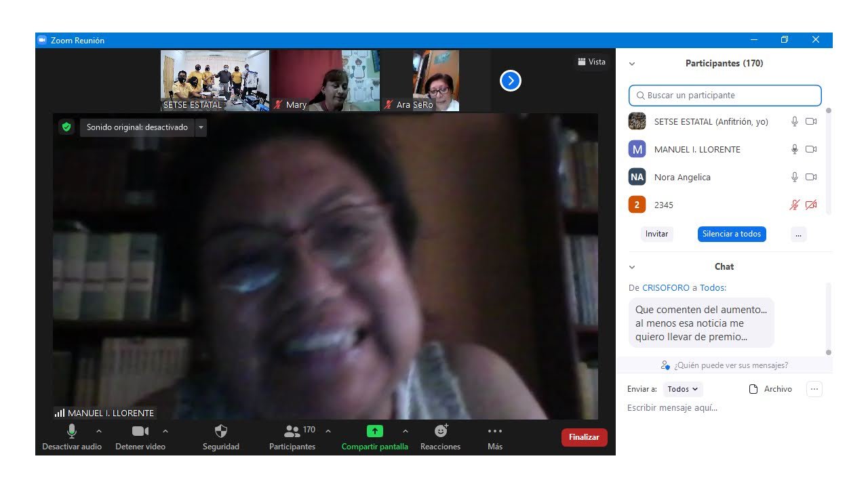This screenshot has width=868, height=488.
Task: Select the NA avatar of Nora Angelica
Action: coord(637,177)
